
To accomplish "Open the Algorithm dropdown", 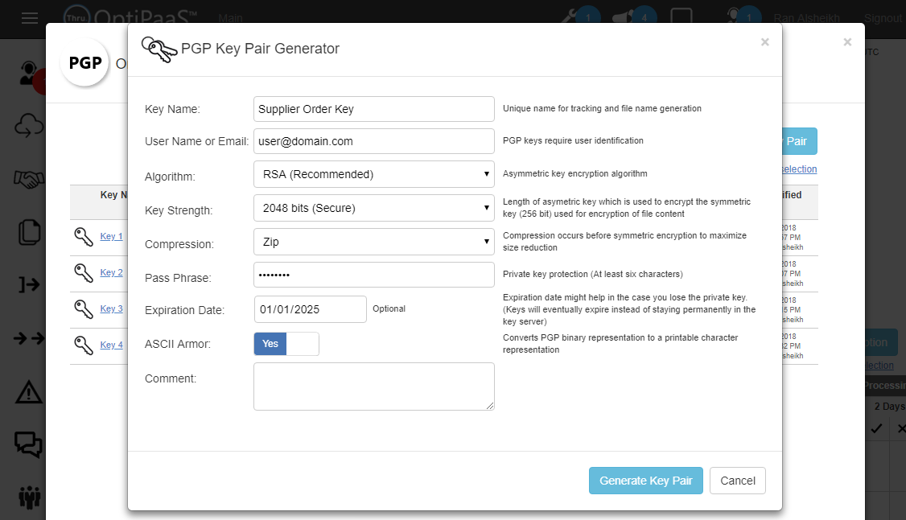I will (373, 174).
